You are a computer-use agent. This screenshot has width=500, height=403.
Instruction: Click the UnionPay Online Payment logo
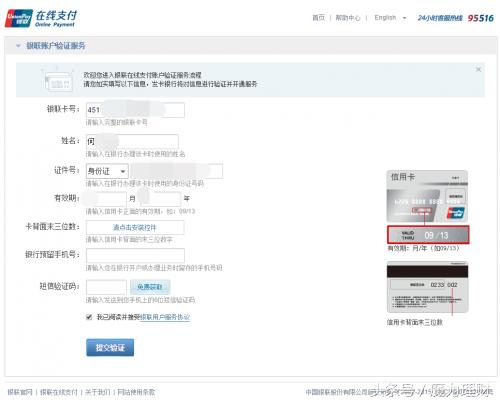(x=41, y=18)
